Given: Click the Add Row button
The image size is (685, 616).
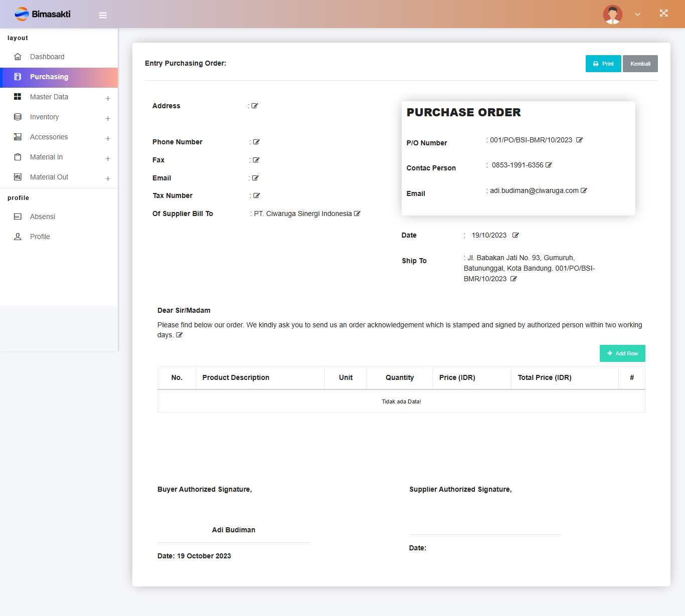Looking at the screenshot, I should [x=622, y=353].
